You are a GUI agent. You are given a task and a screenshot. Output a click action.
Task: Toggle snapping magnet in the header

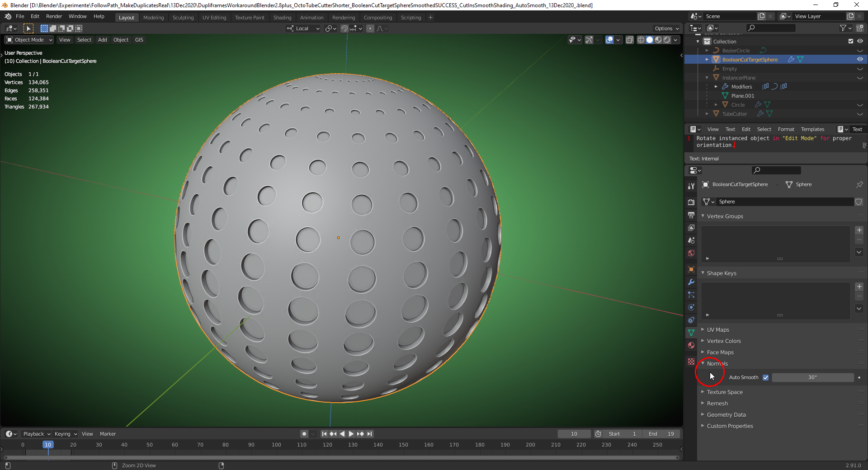click(x=344, y=28)
